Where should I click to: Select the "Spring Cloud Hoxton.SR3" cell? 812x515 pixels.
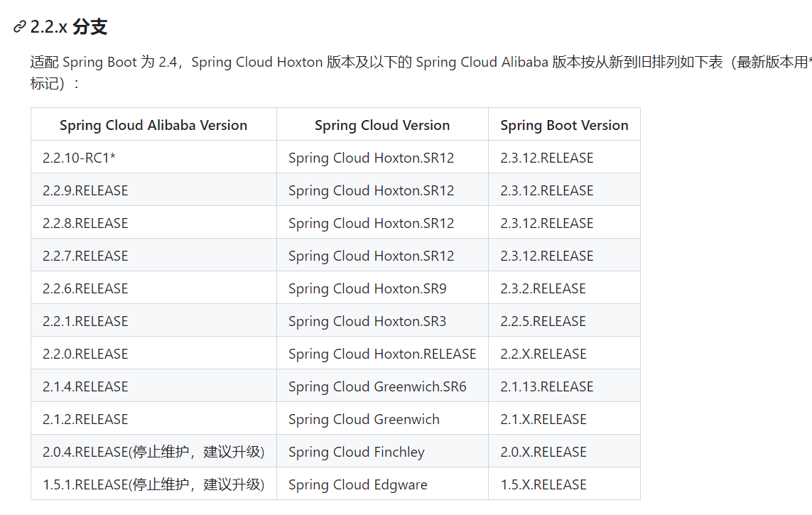tap(382, 320)
